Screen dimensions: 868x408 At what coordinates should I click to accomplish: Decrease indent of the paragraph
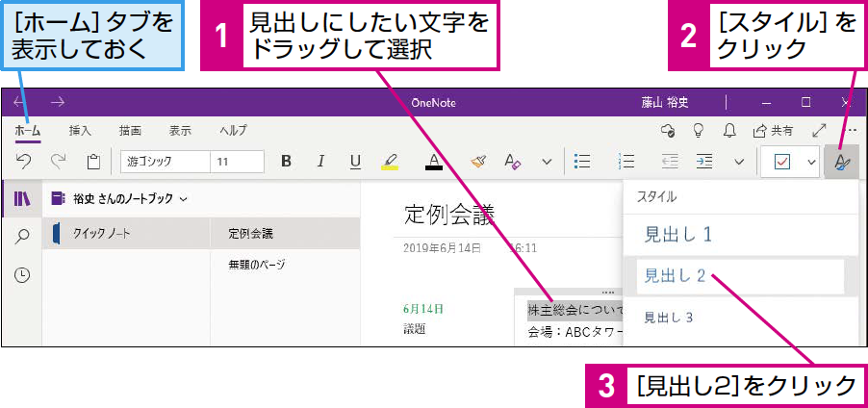(x=671, y=161)
